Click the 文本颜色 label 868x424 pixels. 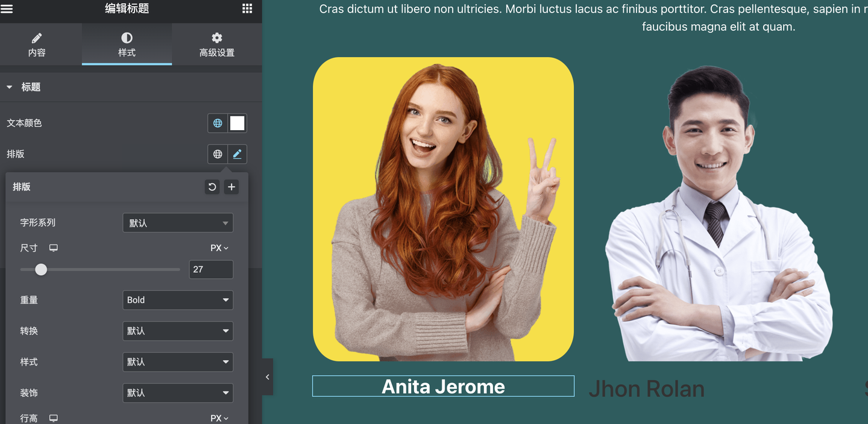[24, 123]
